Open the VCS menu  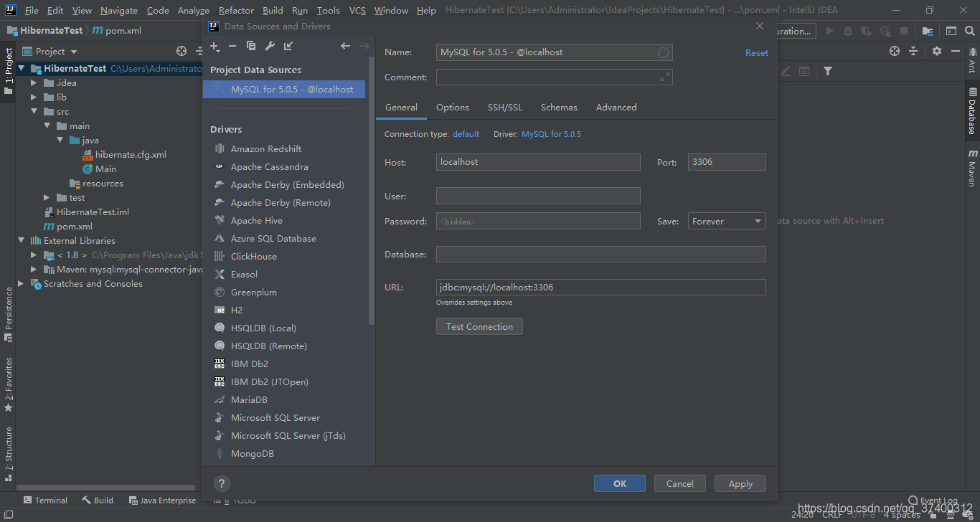[x=357, y=10]
